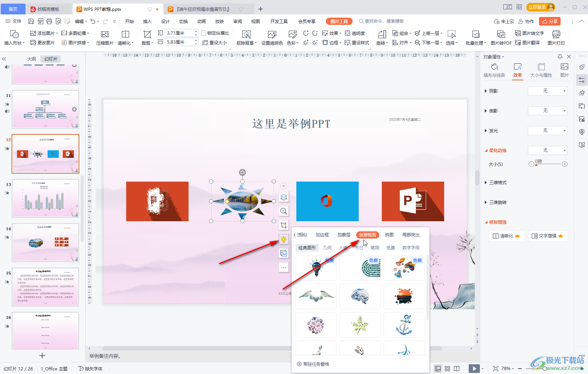Open the 动画 animation tab
Screen dimensions: 588x374
pyautogui.click(x=202, y=21)
